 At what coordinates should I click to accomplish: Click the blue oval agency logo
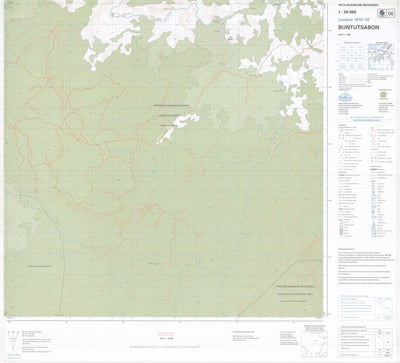coord(344,97)
